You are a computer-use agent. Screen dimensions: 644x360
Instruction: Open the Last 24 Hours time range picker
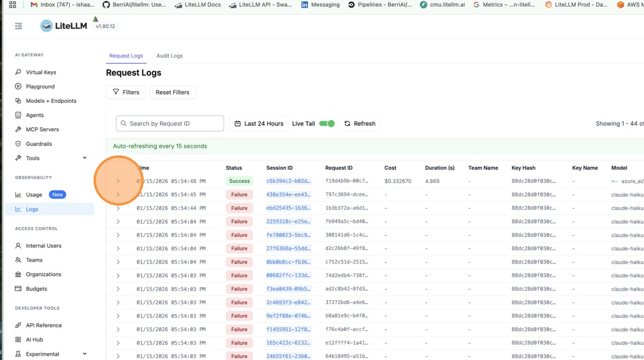tap(259, 124)
